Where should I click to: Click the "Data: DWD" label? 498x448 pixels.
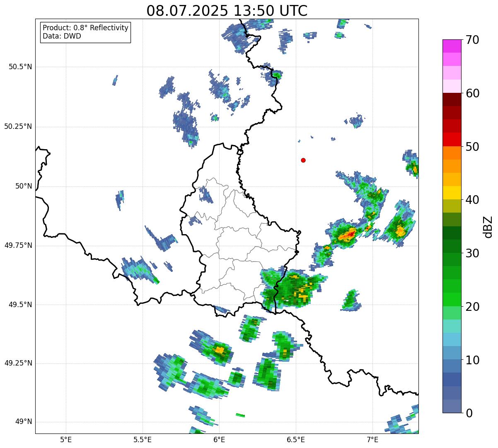pos(62,36)
